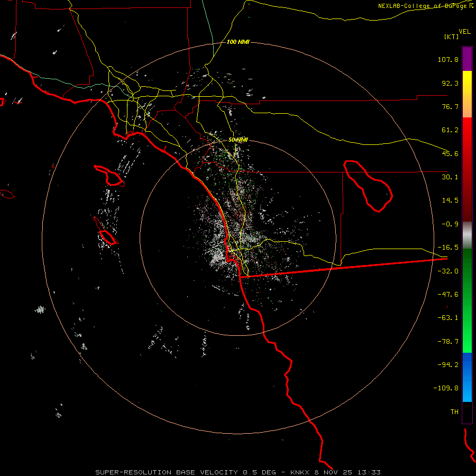Click the 100 NMI range ring label
The width and height of the screenshot is (476, 476).
click(x=238, y=42)
